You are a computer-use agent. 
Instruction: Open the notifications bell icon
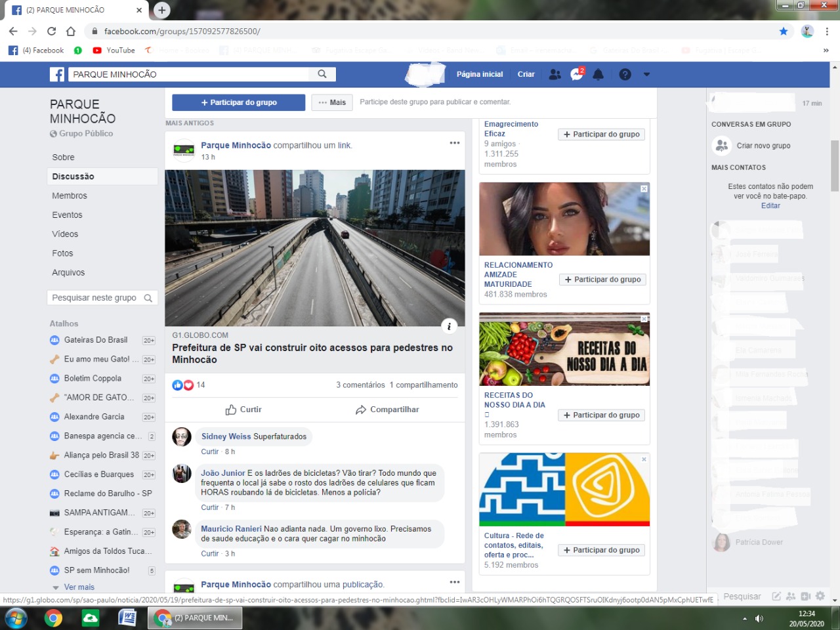point(598,74)
